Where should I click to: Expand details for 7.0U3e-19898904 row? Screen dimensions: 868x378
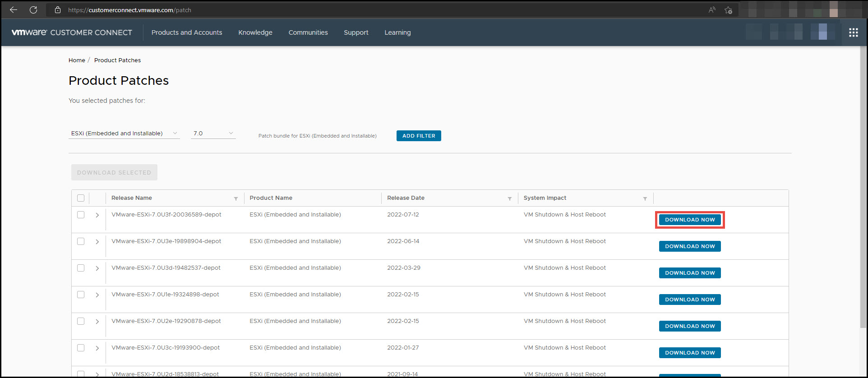tap(97, 242)
